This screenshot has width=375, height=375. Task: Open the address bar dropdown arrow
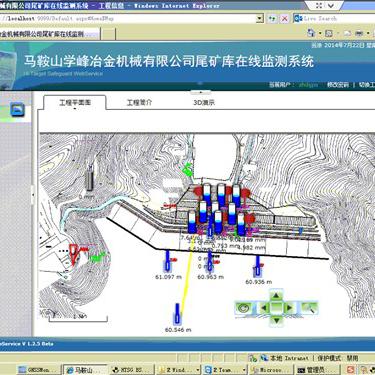[260, 19]
